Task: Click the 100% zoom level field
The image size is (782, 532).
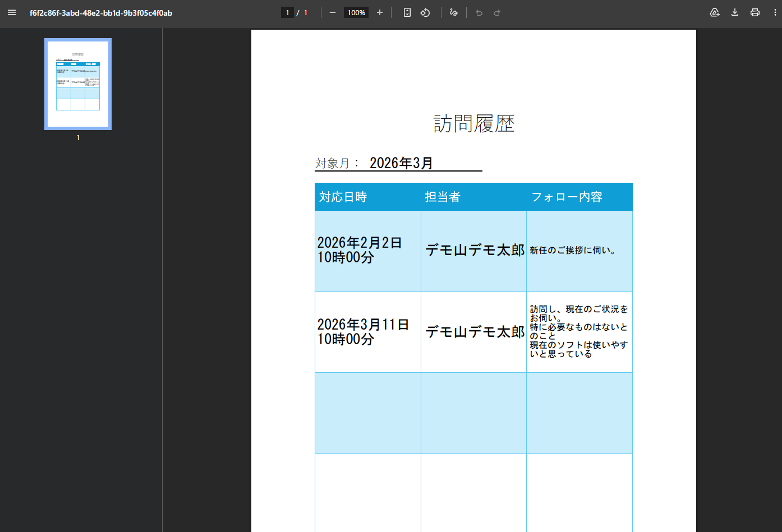Action: (x=356, y=12)
